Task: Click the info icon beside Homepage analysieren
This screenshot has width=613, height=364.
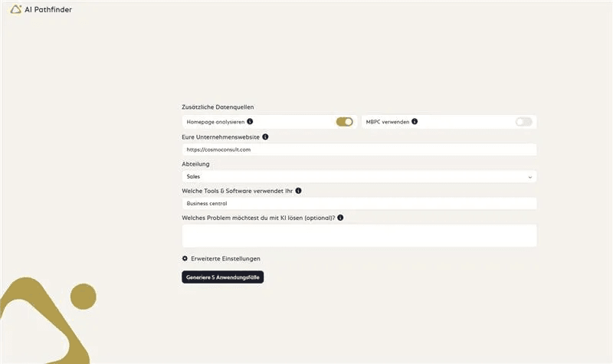Action: tap(250, 121)
